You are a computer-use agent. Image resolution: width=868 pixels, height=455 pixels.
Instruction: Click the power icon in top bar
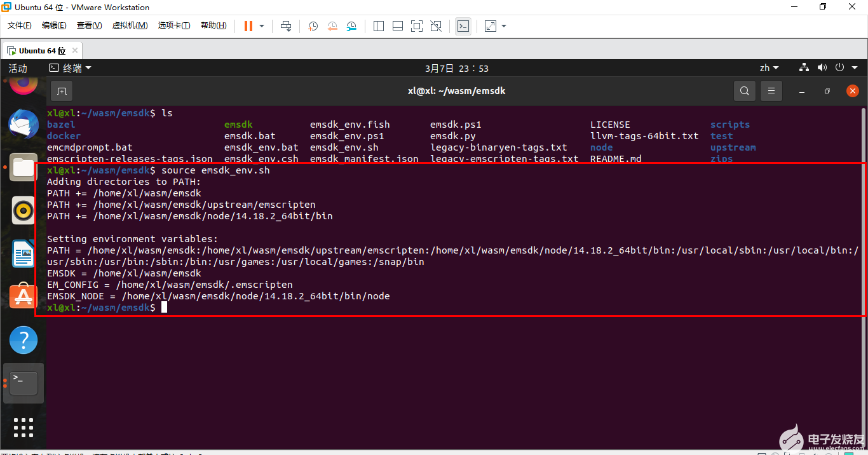click(839, 67)
